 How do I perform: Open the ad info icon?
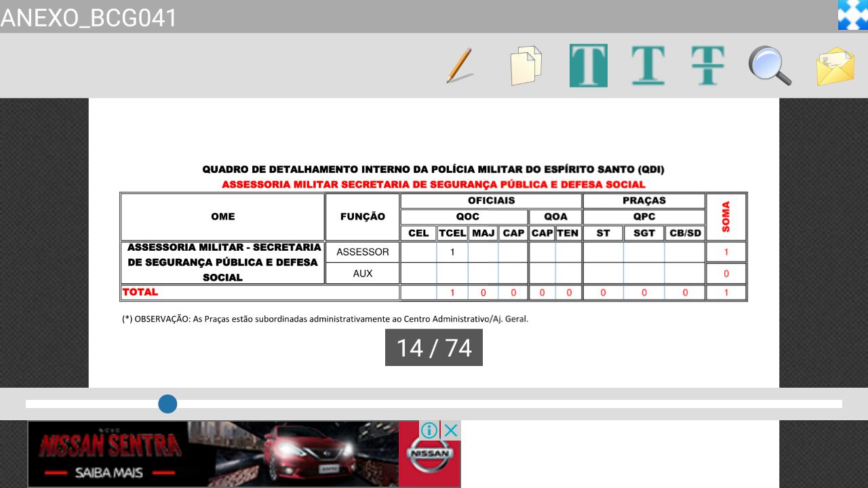point(429,430)
